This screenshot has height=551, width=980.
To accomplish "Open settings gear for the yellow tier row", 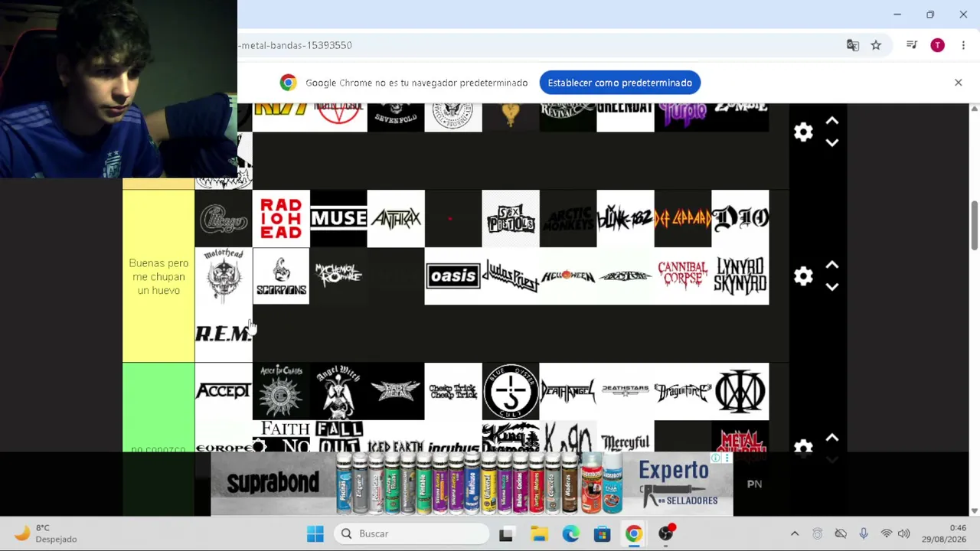I will 803,276.
